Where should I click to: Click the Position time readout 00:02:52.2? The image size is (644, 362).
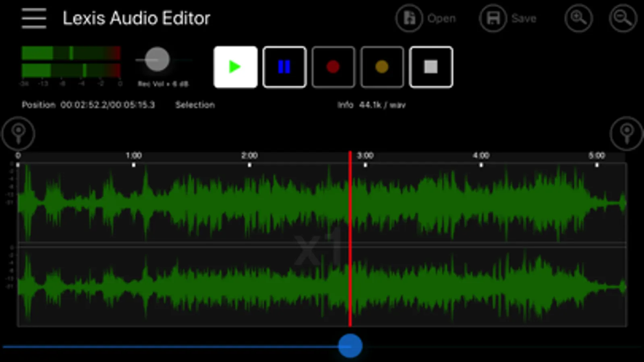(x=84, y=105)
